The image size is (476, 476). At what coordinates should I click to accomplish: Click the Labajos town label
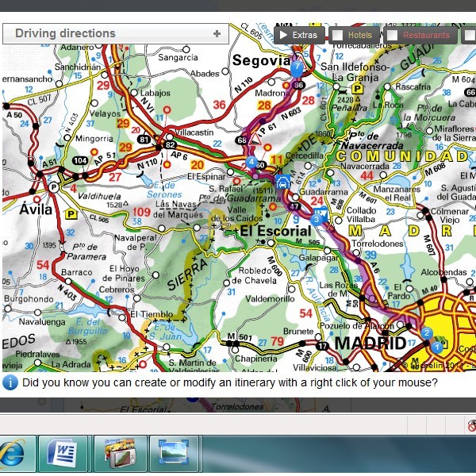pyautogui.click(x=155, y=93)
